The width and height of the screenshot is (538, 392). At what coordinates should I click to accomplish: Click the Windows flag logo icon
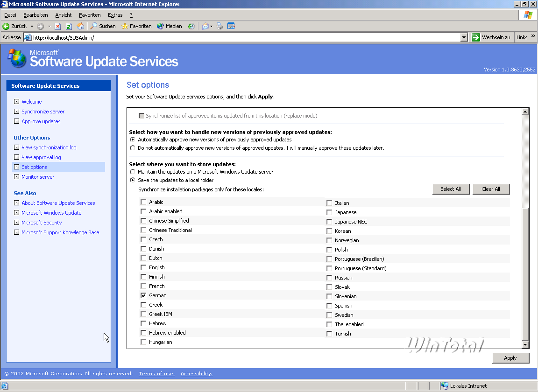coord(528,15)
